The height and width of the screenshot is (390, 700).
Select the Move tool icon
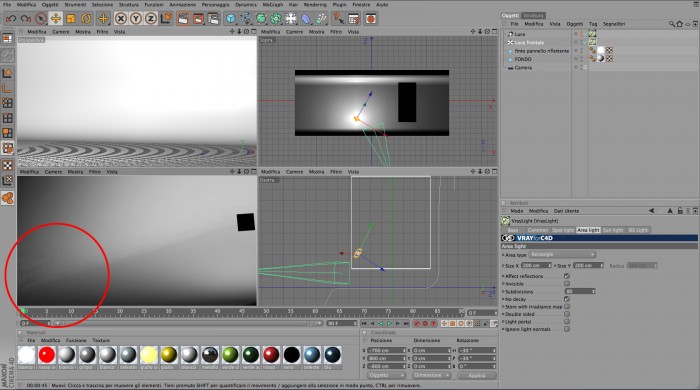pos(56,19)
